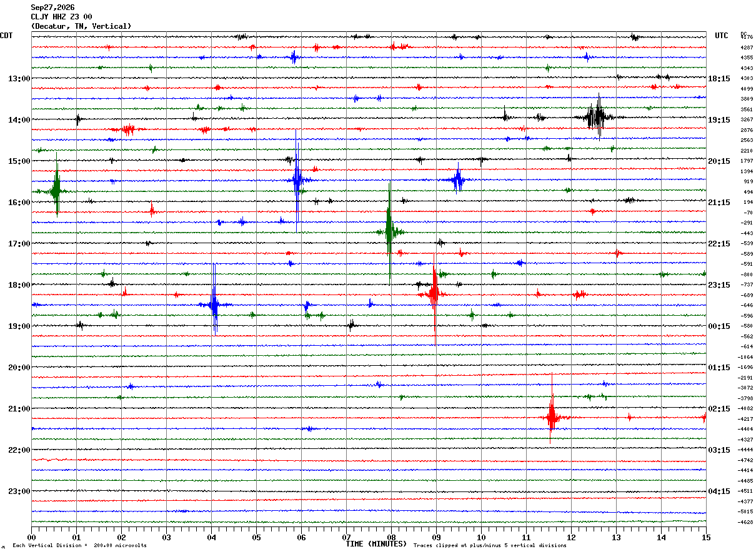This screenshot has width=756, height=554.
Task: Click the large black burst on 14:00 trace
Action: click(597, 117)
